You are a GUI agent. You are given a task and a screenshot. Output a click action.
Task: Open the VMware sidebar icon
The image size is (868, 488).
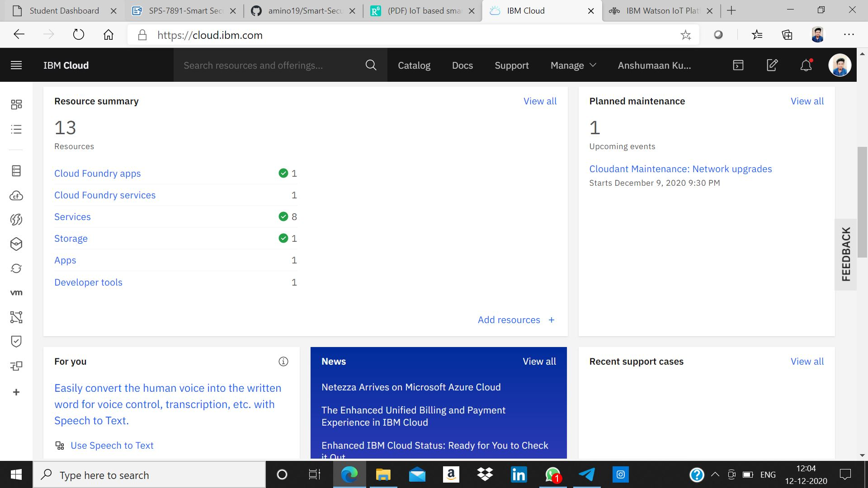16,293
